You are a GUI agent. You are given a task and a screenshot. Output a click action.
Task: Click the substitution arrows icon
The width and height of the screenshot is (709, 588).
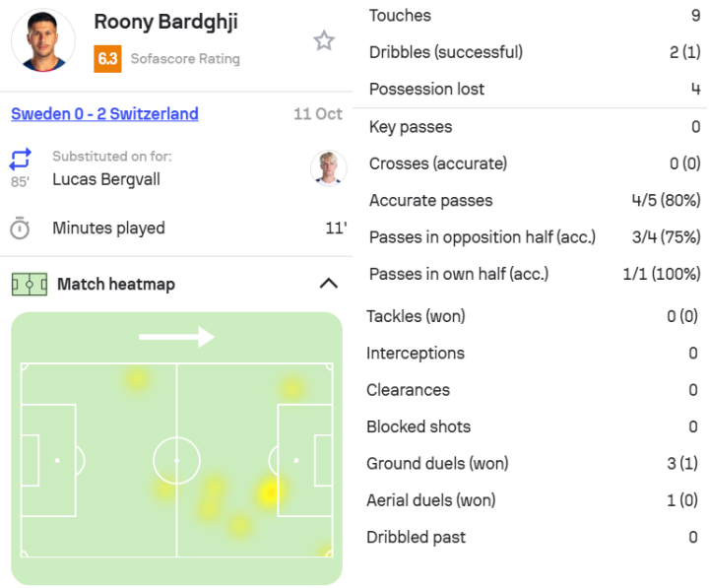21,159
